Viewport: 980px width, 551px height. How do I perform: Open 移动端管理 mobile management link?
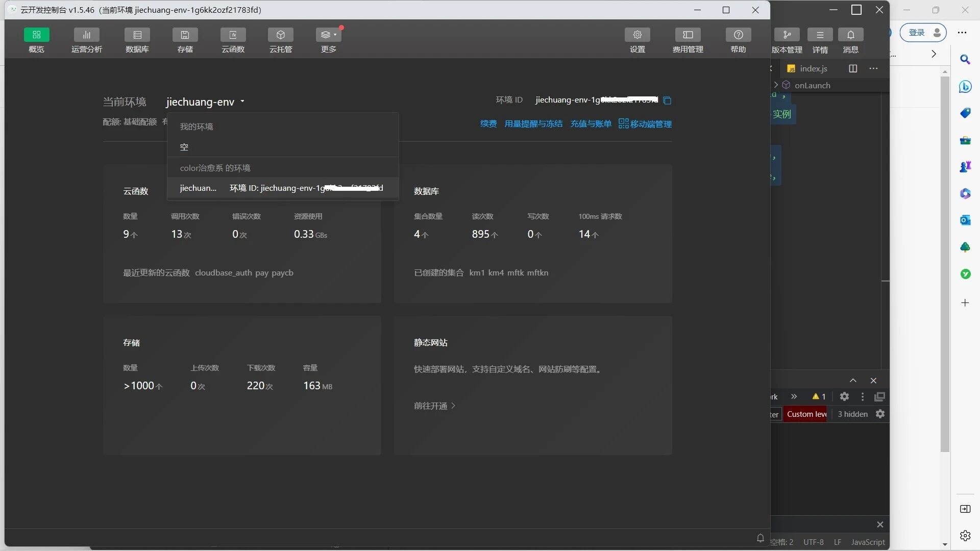645,124
